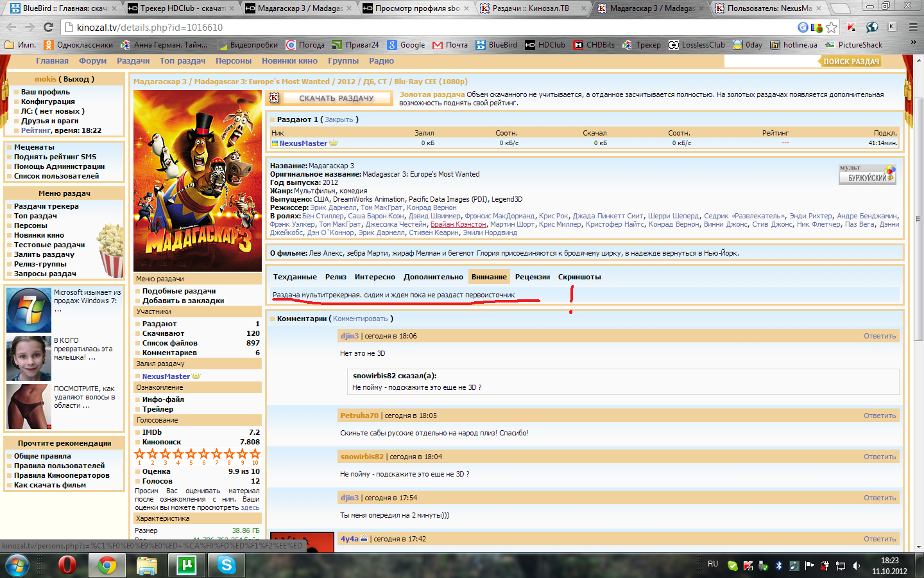Click the Выход logout link

[x=76, y=79]
